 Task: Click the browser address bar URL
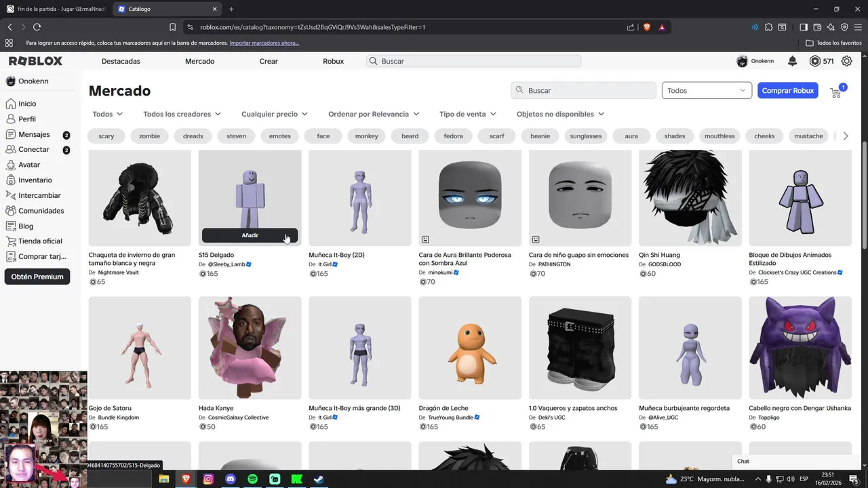tap(313, 27)
